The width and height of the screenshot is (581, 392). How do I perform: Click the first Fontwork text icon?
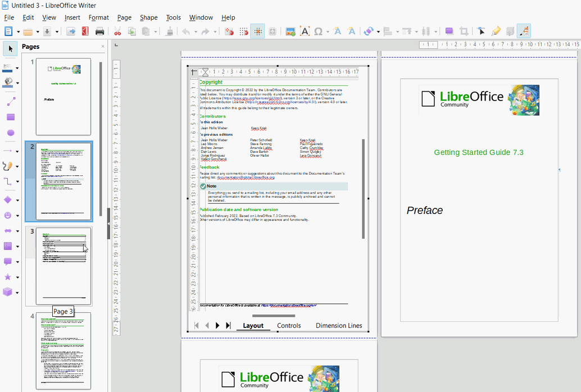337,31
